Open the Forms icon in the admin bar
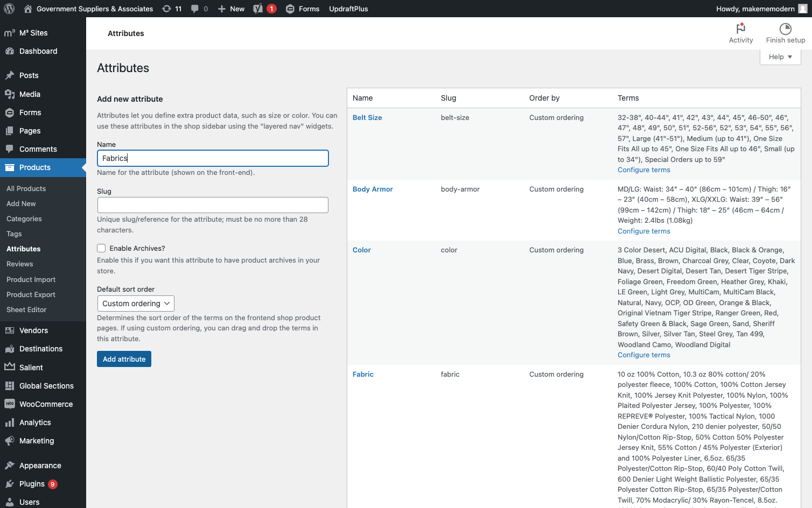812x508 pixels. [290, 9]
